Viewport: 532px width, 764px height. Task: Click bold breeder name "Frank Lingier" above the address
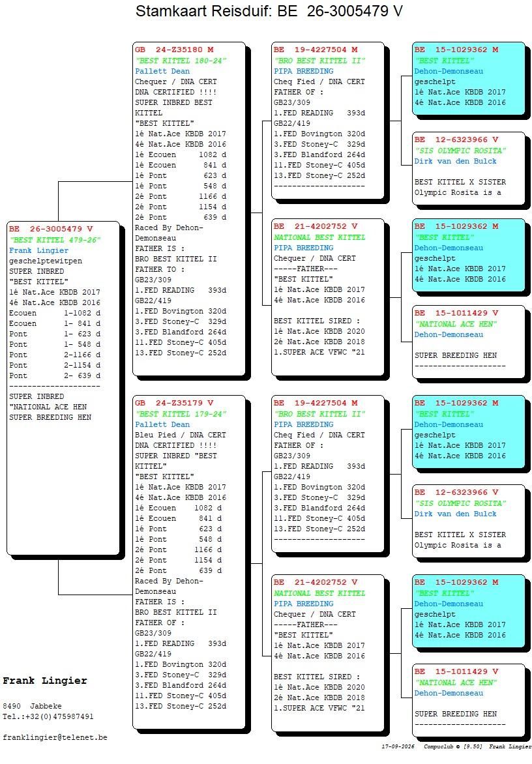pyautogui.click(x=45, y=681)
